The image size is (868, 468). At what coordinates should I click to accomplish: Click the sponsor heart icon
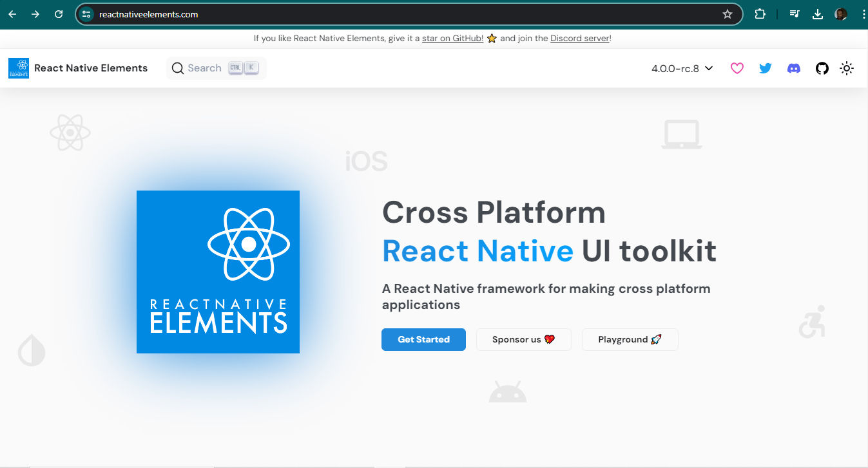[x=737, y=68]
